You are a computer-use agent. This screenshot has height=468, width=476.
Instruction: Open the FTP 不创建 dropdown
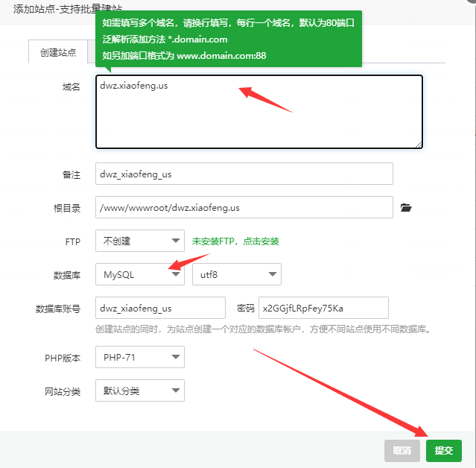coord(140,241)
